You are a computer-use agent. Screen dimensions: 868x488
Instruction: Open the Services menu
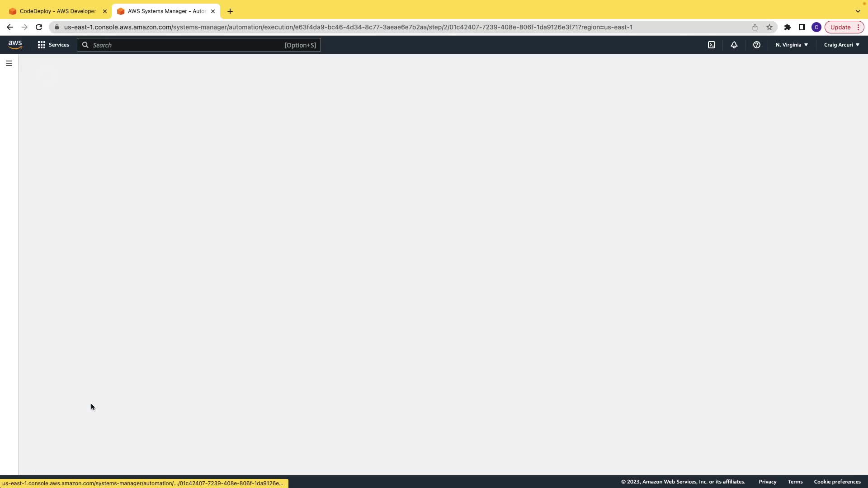click(53, 45)
